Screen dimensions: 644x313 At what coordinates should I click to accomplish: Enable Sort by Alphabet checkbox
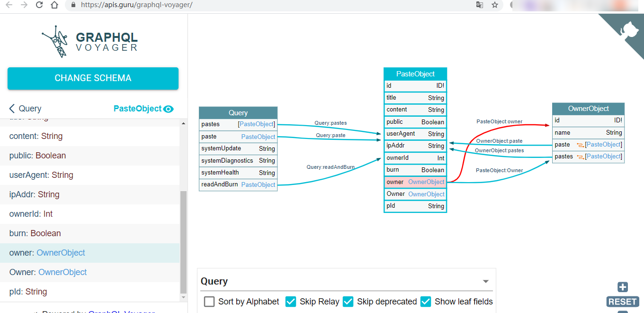[209, 302]
